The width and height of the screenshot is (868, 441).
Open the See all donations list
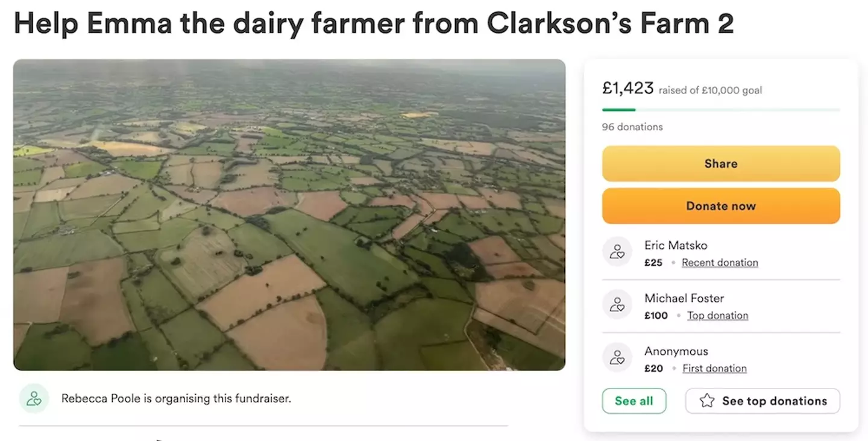coord(634,401)
